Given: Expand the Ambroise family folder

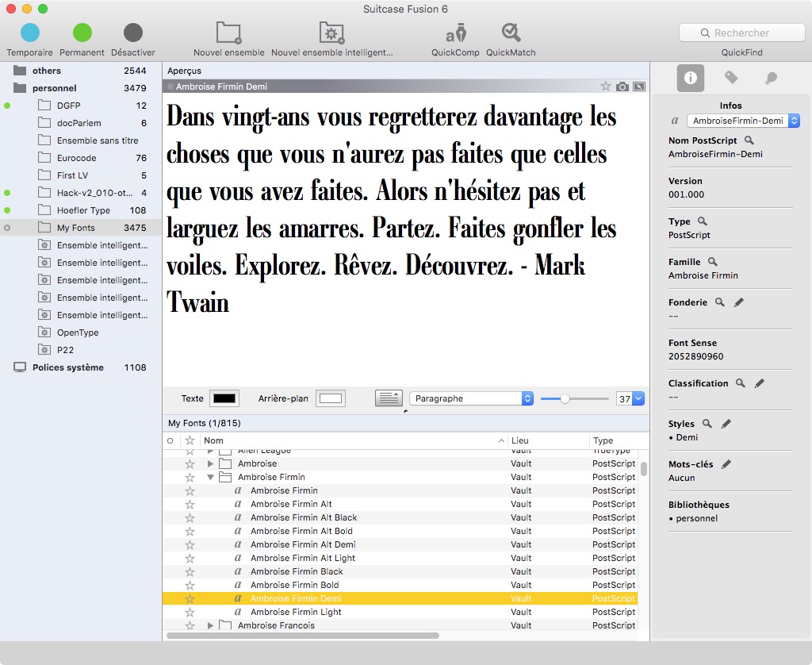Looking at the screenshot, I should tap(210, 463).
